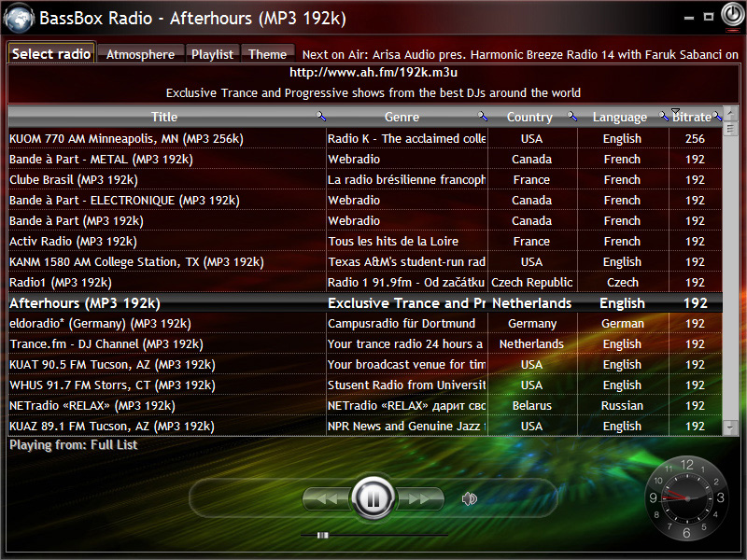747x560 pixels.
Task: Skip to the previous station with rewind button
Action: pyautogui.click(x=327, y=498)
